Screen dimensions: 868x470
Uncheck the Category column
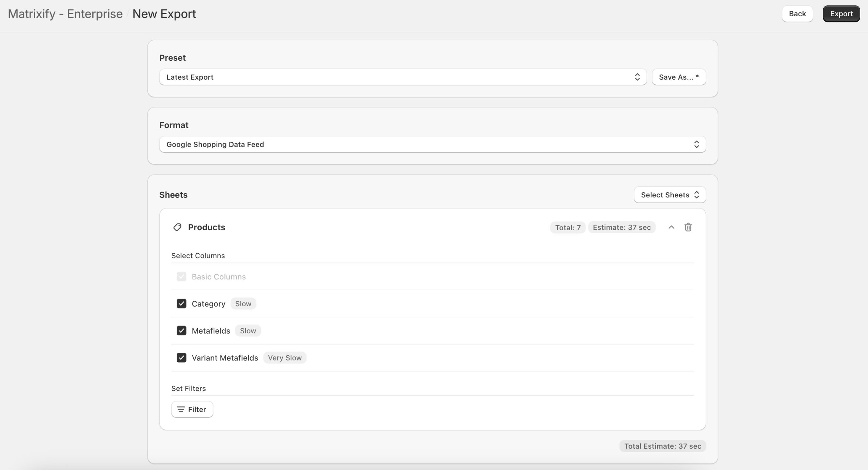click(182, 303)
